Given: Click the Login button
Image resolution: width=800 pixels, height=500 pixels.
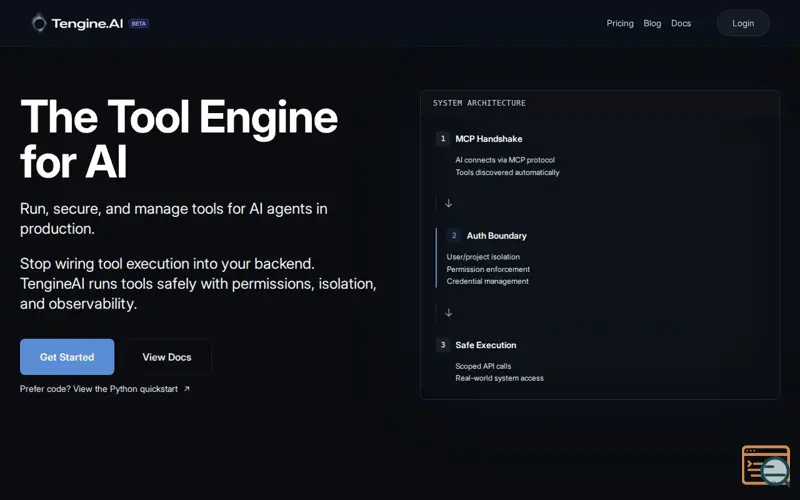Looking at the screenshot, I should (x=743, y=23).
